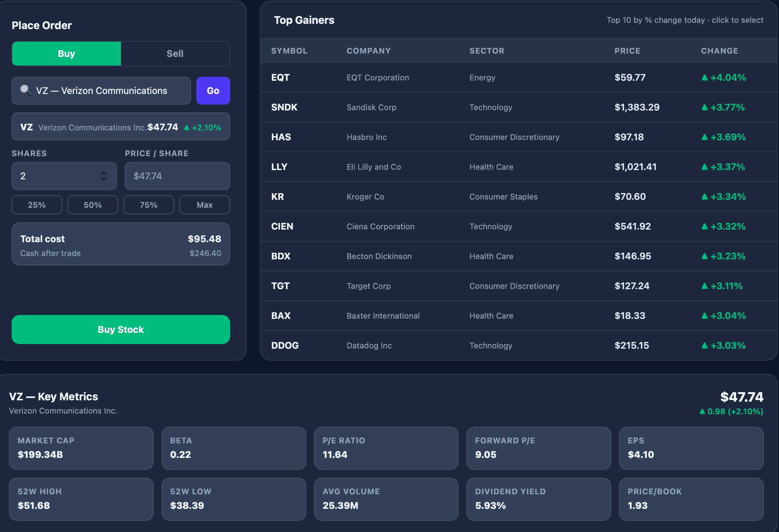Click the up arrow beside 0.98 (+2.10%)
The width and height of the screenshot is (779, 532).
(702, 411)
